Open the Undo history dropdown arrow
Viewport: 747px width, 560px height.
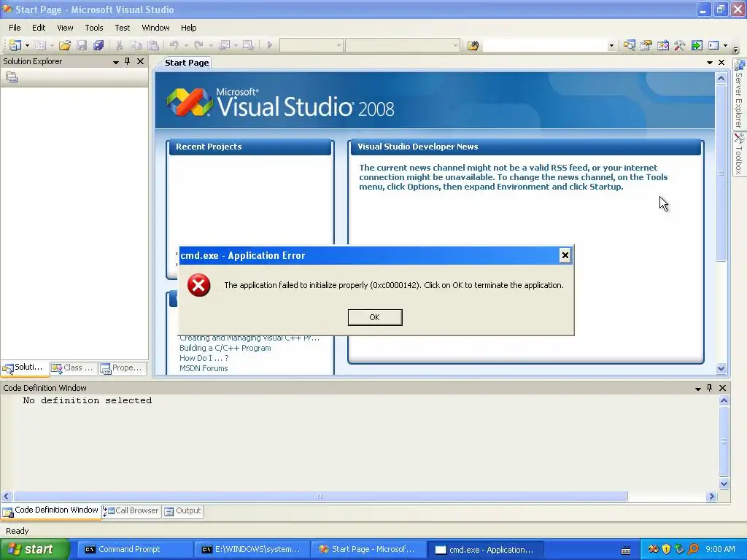pos(186,45)
